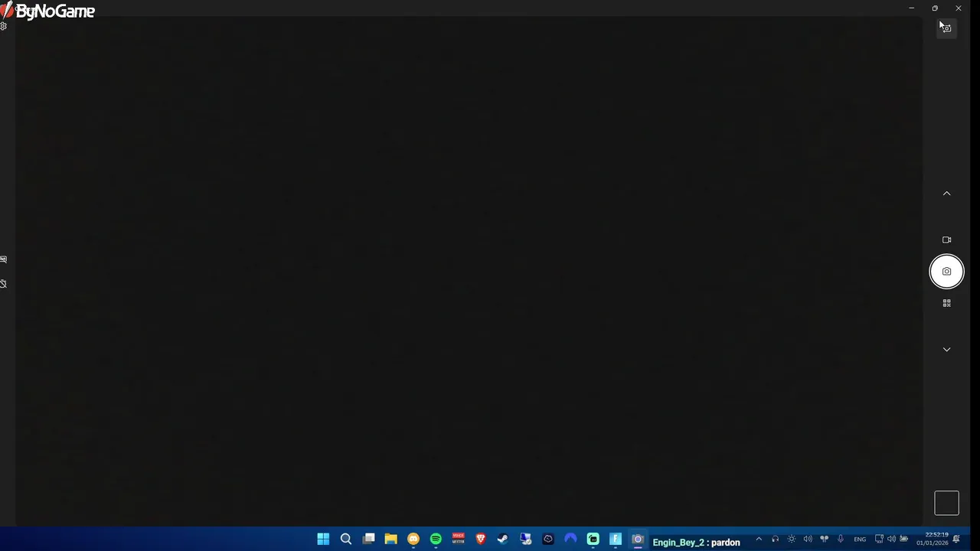Switch the ENG input language

(860, 540)
